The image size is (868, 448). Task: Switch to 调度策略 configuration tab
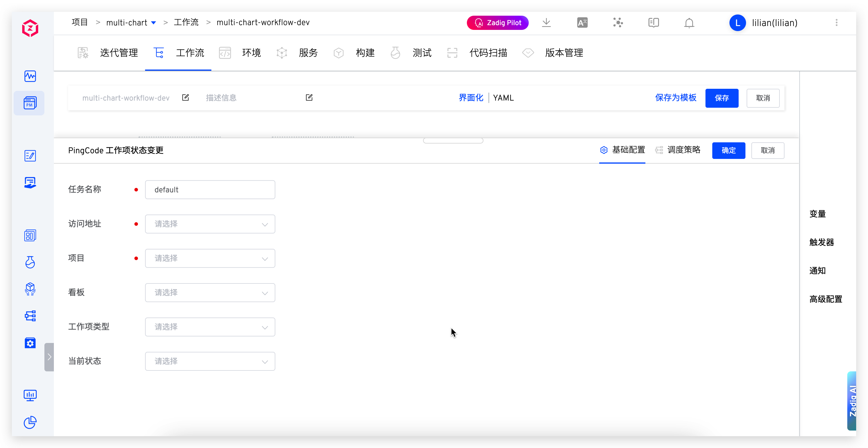(684, 150)
